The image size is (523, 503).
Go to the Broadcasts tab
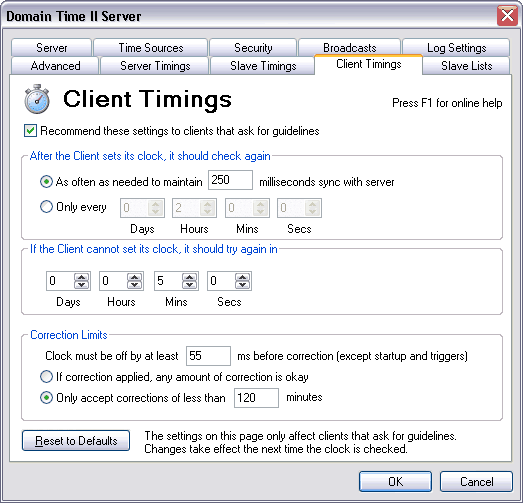coord(350,48)
